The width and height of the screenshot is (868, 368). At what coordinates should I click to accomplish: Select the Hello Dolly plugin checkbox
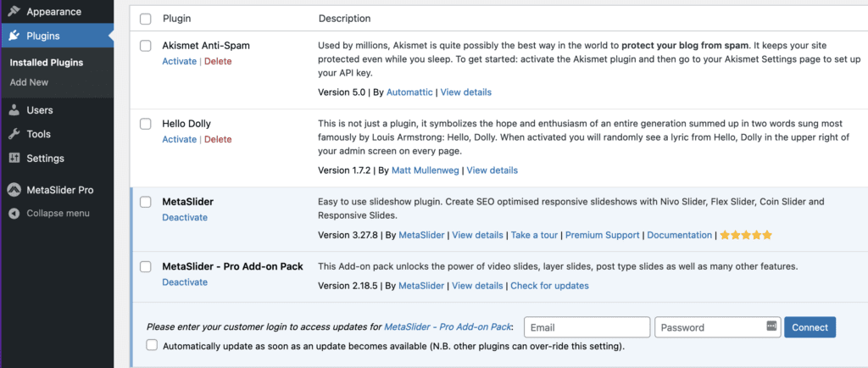(x=146, y=124)
